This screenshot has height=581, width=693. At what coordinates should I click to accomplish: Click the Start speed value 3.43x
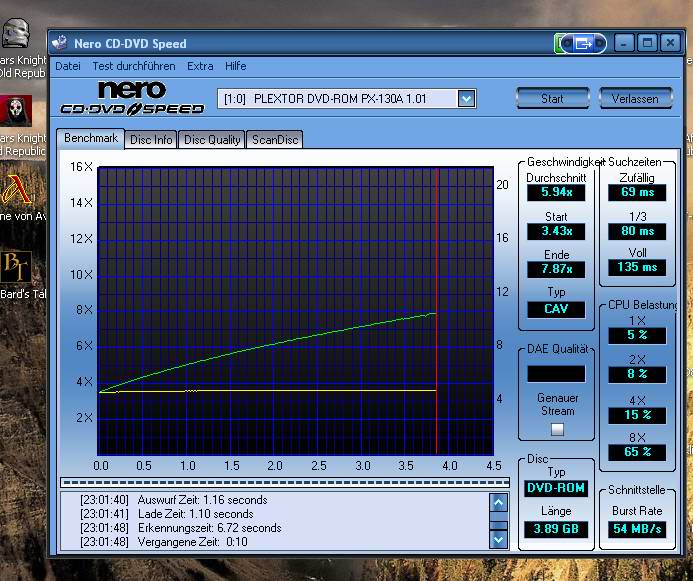[x=556, y=231]
